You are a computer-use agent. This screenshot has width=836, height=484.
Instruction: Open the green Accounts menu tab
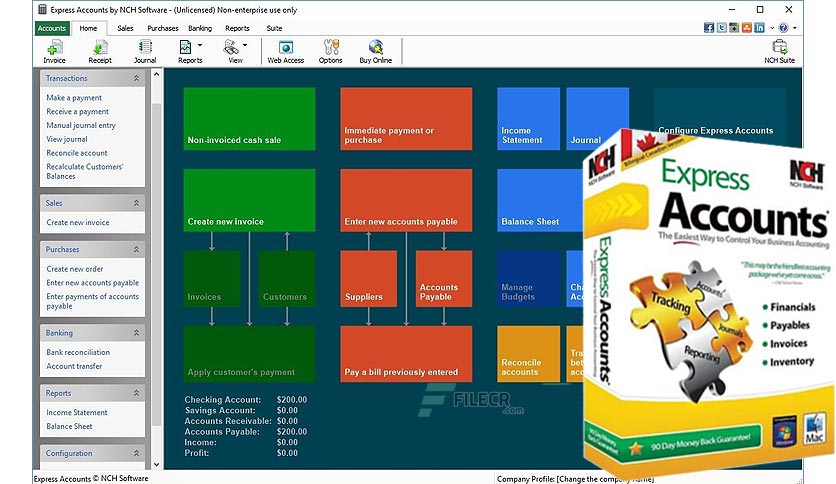pyautogui.click(x=52, y=28)
